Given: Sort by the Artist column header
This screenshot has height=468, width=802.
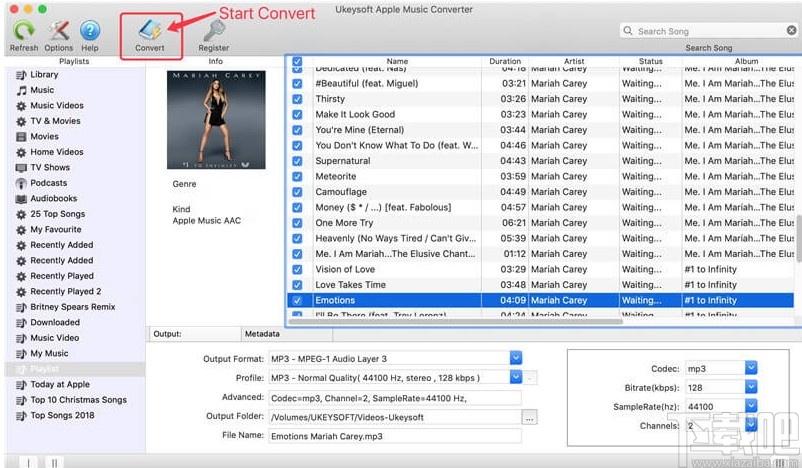Looking at the screenshot, I should (574, 61).
